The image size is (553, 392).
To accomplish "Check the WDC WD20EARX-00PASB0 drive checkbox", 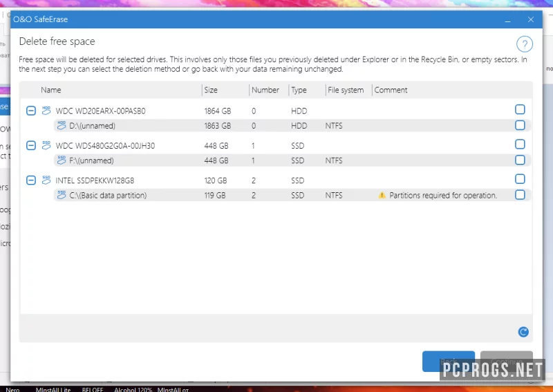I will click(520, 109).
